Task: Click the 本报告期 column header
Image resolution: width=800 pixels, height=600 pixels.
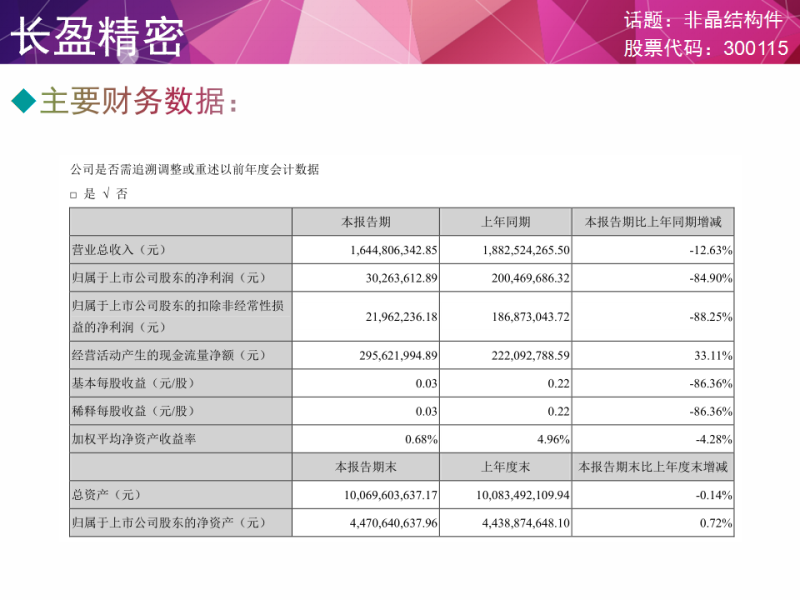Action: point(366,222)
